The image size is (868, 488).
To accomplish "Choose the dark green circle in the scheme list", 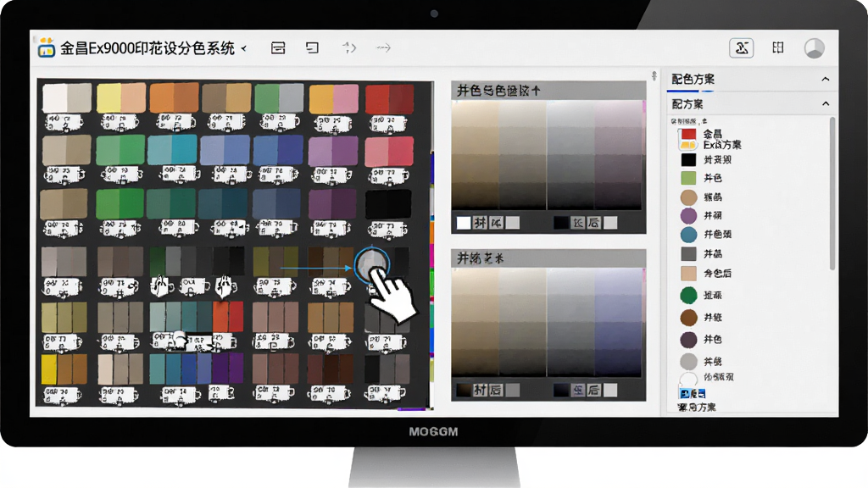I will click(x=688, y=296).
